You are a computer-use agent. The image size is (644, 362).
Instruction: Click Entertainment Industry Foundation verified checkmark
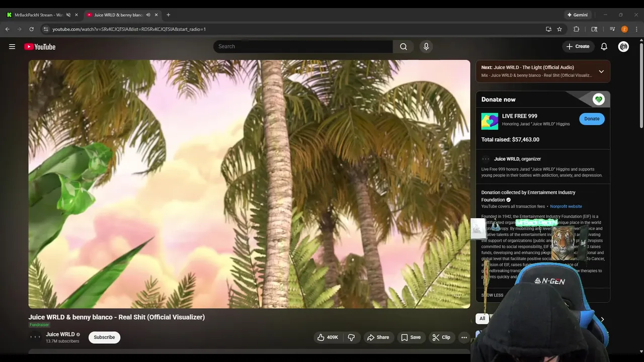[x=508, y=200]
